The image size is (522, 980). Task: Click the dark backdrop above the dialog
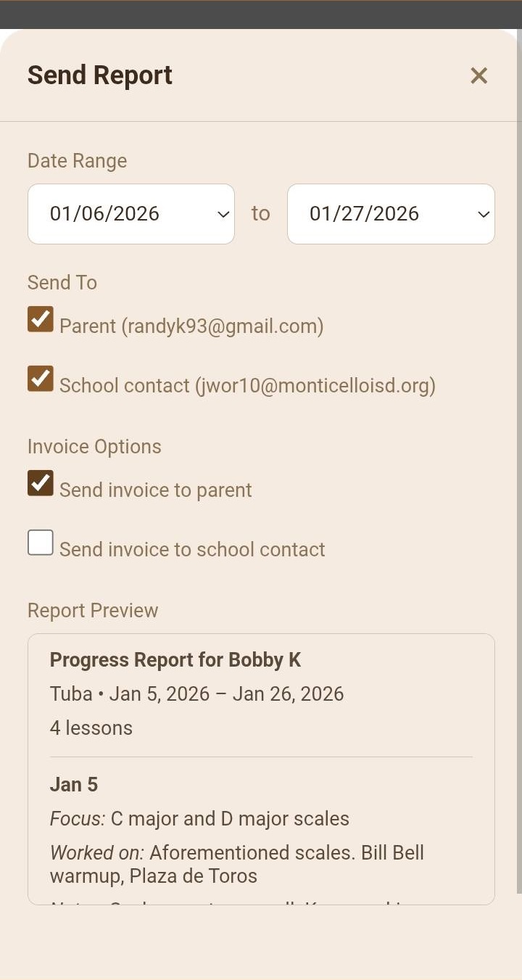pyautogui.click(x=261, y=14)
